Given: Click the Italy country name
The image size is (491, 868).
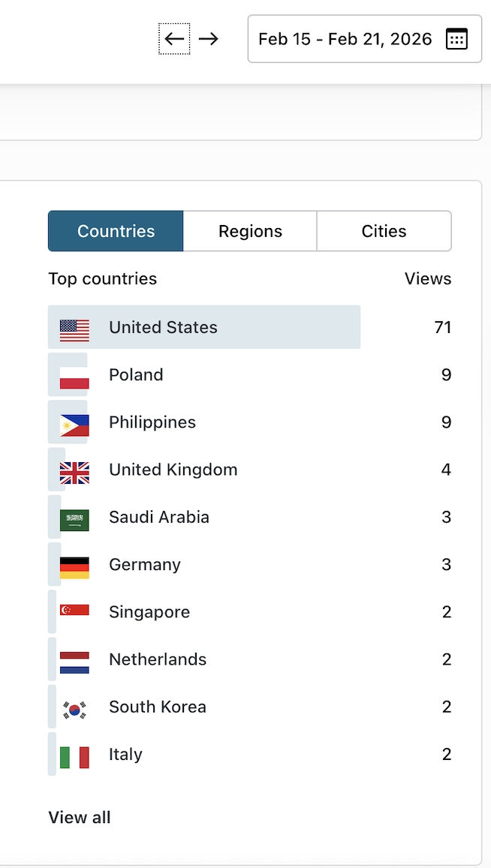Looking at the screenshot, I should click(125, 755).
